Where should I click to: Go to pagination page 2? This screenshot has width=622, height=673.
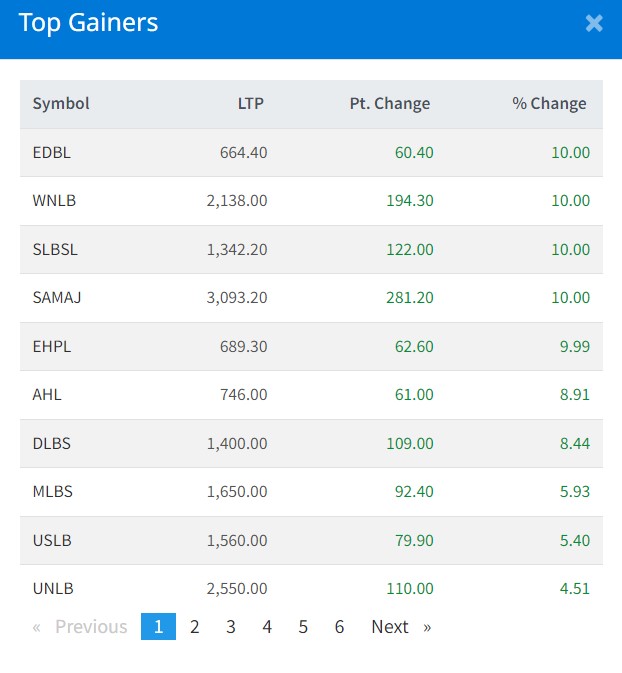[x=195, y=627]
